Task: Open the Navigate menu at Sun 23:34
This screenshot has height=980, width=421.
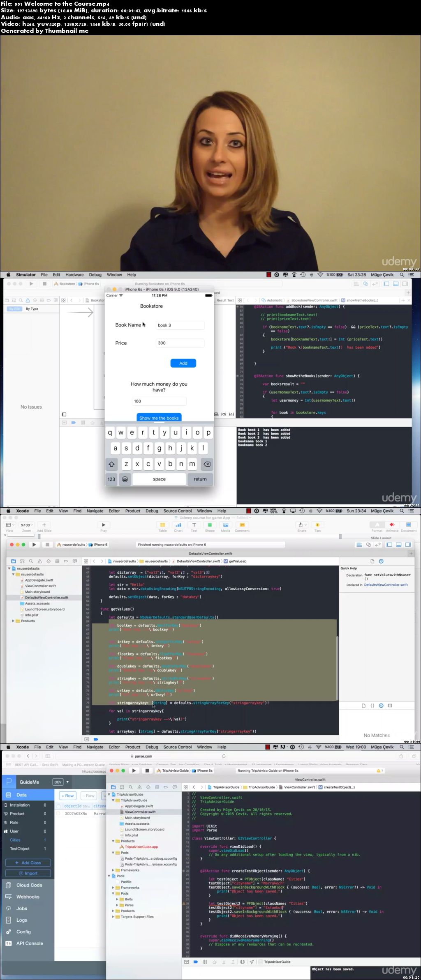Action: point(95,511)
